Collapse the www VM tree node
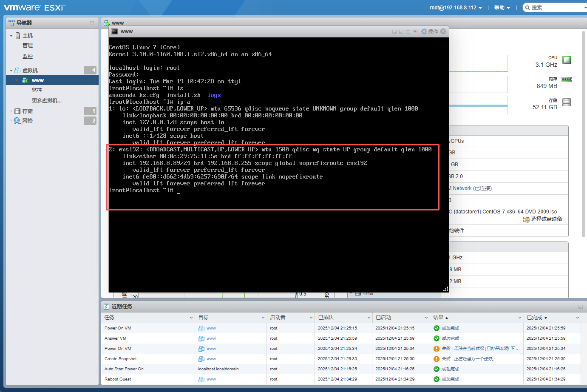The image size is (587, 392). coord(17,80)
